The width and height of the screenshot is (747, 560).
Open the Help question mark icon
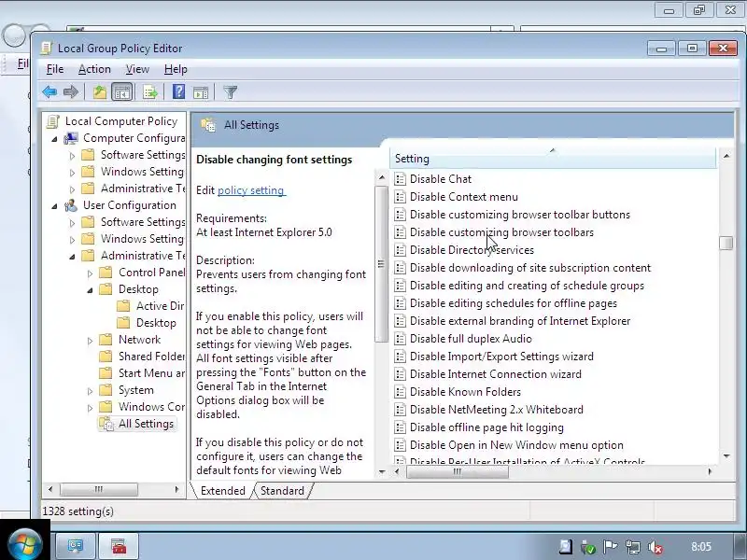[x=178, y=91]
